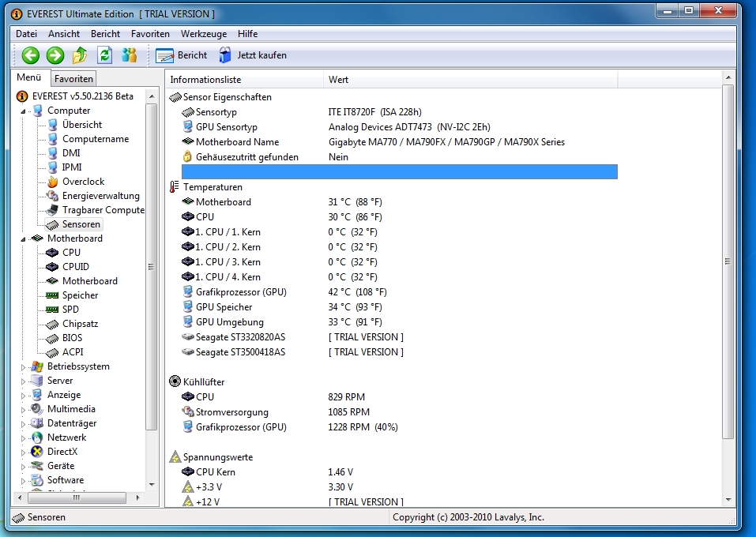The image size is (756, 537).
Task: Click the CPUID chip icon in tree
Action: pos(52,267)
